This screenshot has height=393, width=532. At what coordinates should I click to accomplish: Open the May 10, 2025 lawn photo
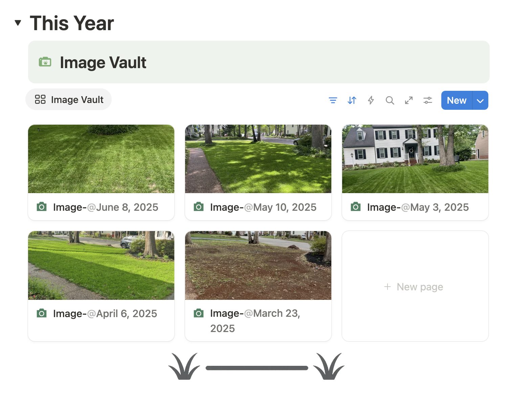(x=258, y=159)
